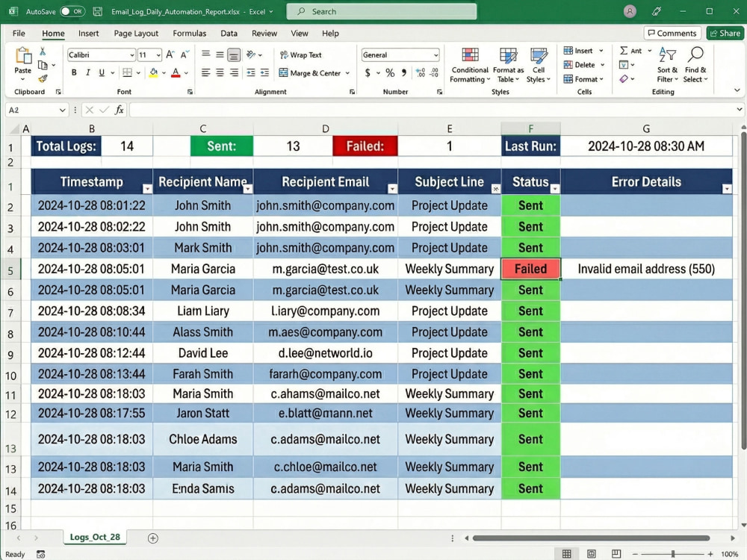Apply the yellow Fill Color swatch
The height and width of the screenshot is (560, 747).
point(153,72)
